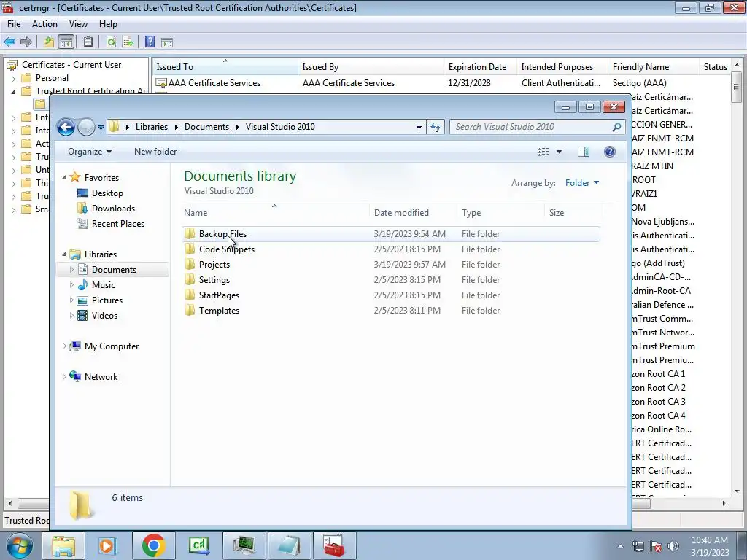Click the Backup Files folder icon

(190, 234)
